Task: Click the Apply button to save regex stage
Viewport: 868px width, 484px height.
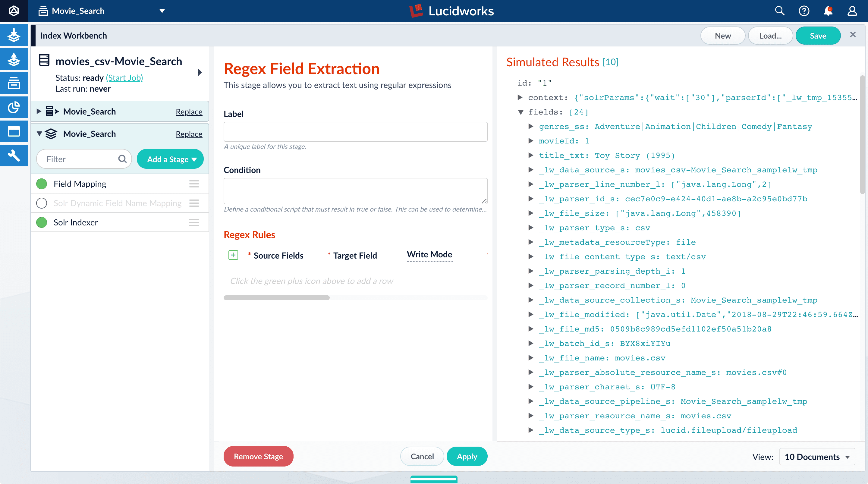Action: click(x=467, y=457)
